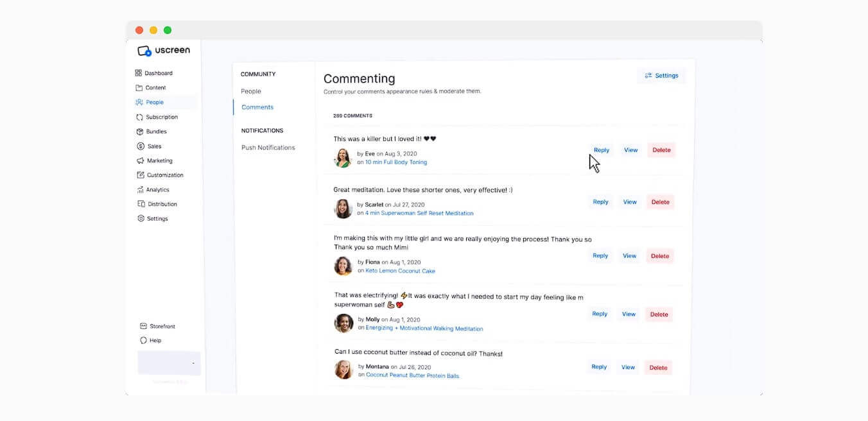Image resolution: width=868 pixels, height=421 pixels.
Task: Switch to the People community tab
Action: (251, 91)
